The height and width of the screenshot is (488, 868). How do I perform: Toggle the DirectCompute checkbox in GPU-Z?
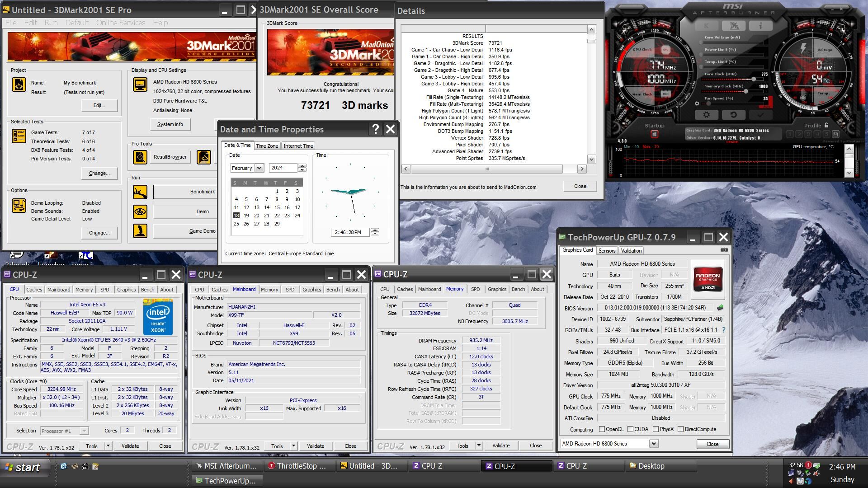click(680, 429)
